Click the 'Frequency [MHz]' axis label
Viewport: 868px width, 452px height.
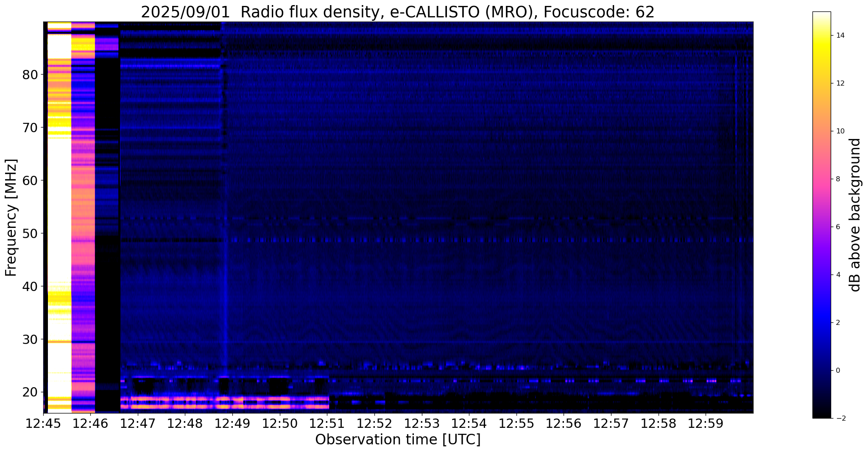[x=11, y=218]
